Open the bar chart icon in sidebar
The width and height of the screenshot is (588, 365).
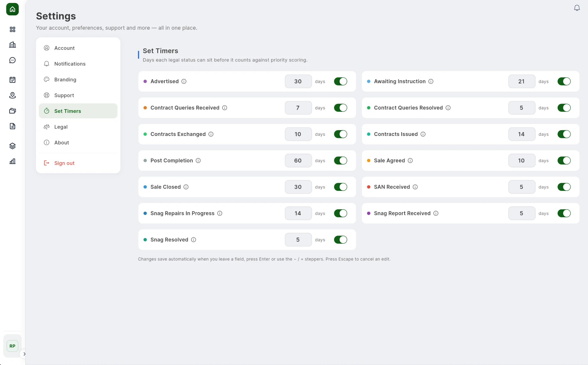click(x=12, y=161)
